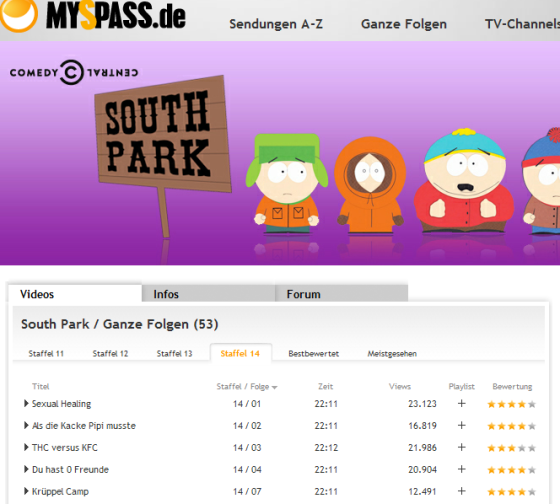Screen dimensions: 560x504
Task: Click the Views column header
Action: coord(400,386)
